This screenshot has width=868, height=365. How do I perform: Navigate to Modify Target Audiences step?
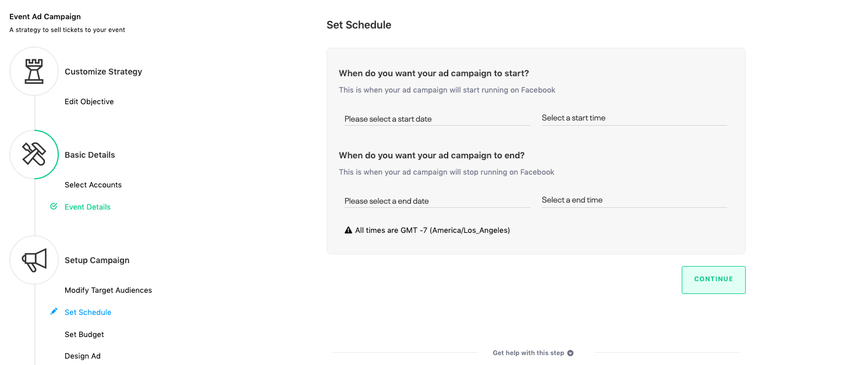(108, 290)
